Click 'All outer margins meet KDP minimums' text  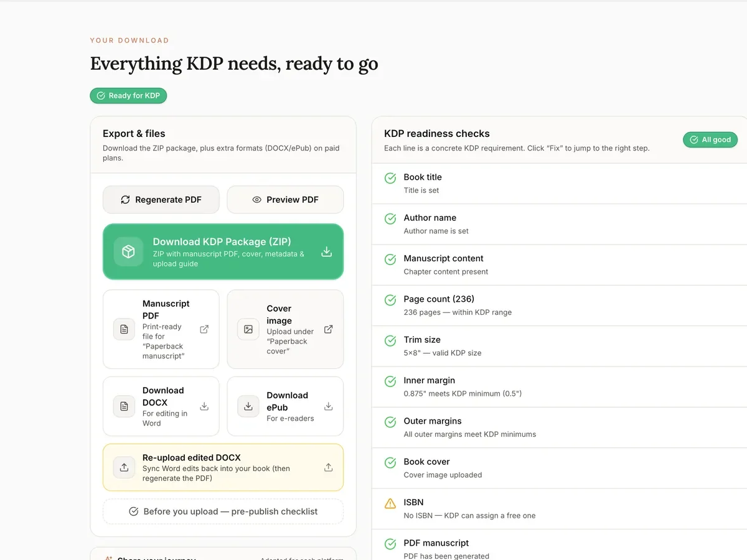[469, 434]
